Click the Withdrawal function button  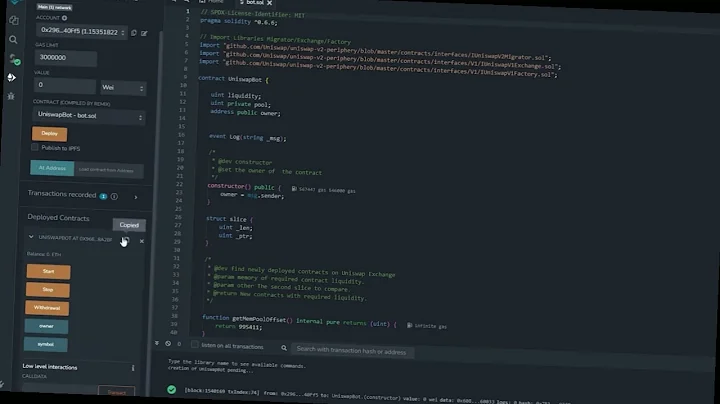coord(47,308)
